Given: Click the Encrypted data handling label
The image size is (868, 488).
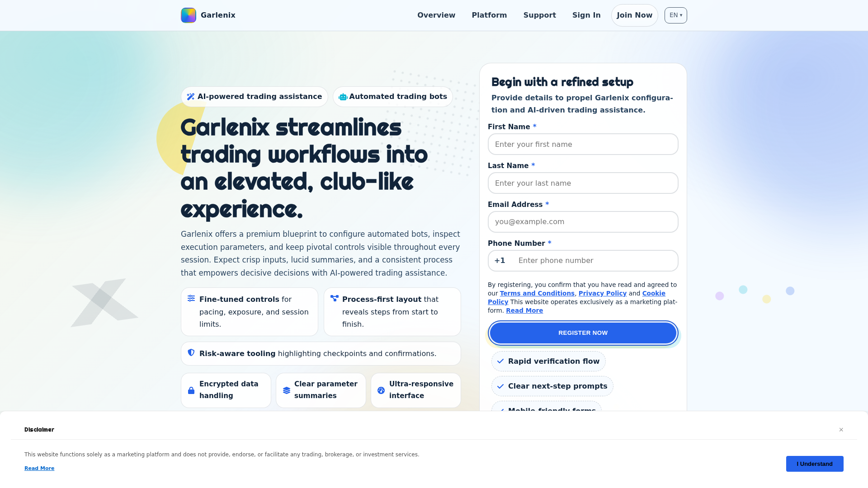Looking at the screenshot, I should [x=229, y=390].
